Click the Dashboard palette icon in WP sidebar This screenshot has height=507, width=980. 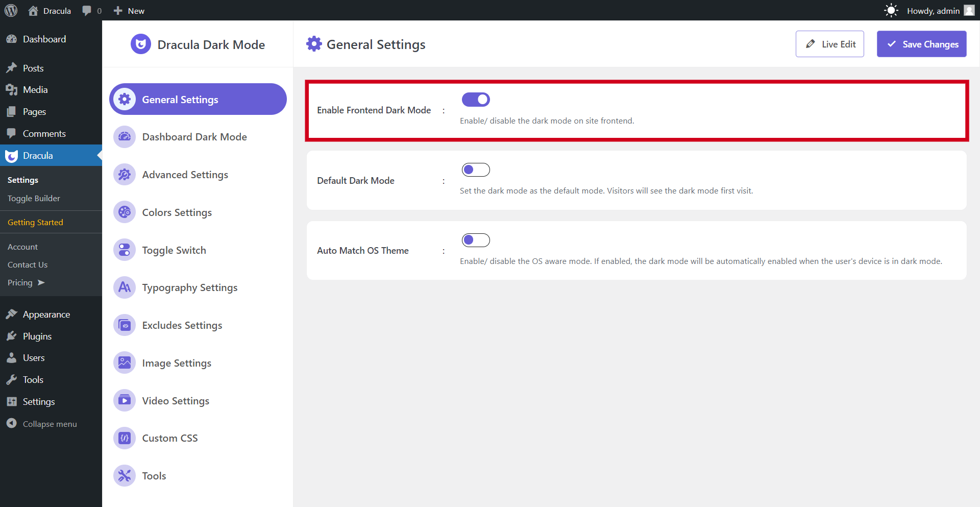pos(11,39)
